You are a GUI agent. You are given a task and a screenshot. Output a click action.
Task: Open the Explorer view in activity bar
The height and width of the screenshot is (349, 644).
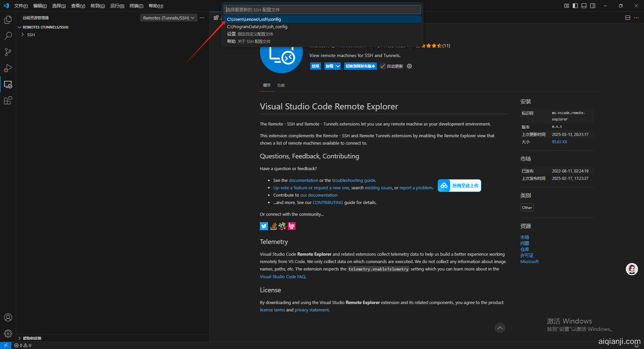click(8, 20)
